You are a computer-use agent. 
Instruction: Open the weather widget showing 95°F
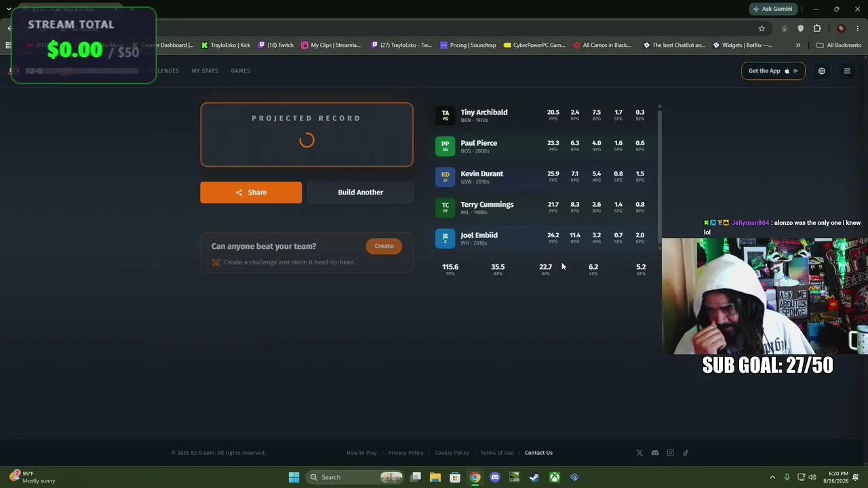pyautogui.click(x=33, y=477)
